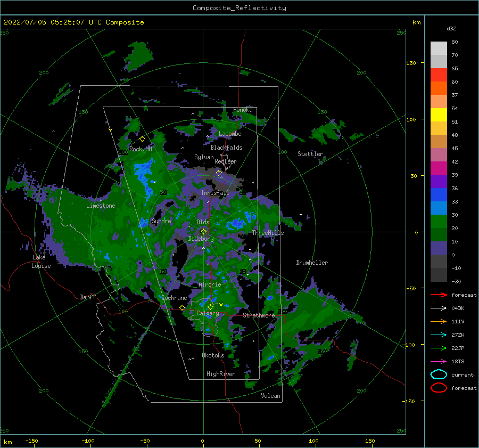The image size is (479, 448).
Task: Click the Sylvan label
Action: pos(204,157)
